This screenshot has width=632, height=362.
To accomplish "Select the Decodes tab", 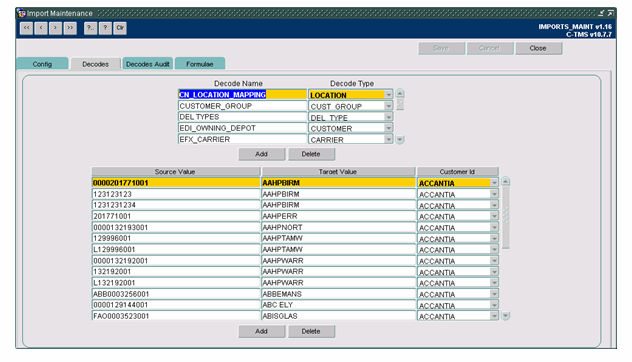I will (x=96, y=64).
